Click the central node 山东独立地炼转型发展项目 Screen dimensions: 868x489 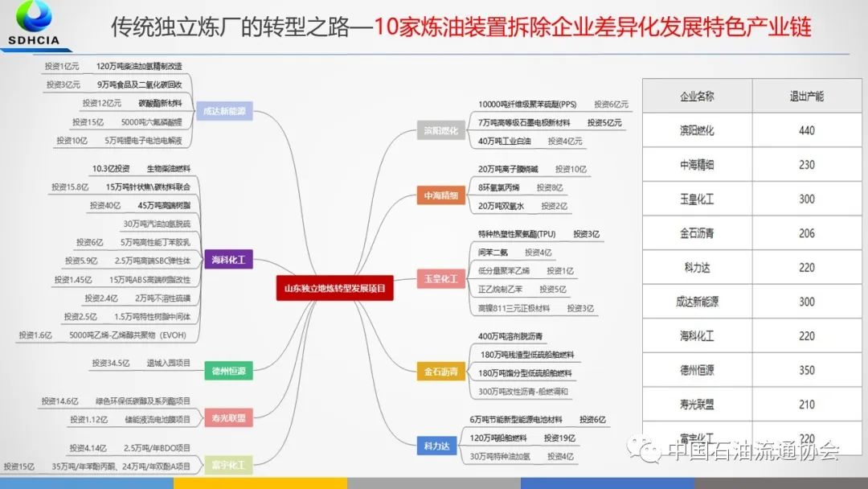[x=335, y=288]
